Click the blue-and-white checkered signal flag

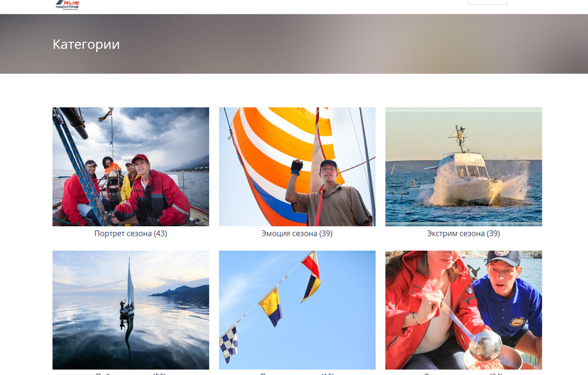[x=228, y=344]
